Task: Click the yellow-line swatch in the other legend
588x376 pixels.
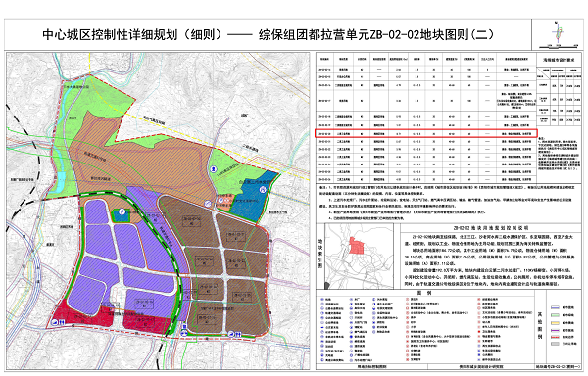Action: pyautogui.click(x=555, y=323)
